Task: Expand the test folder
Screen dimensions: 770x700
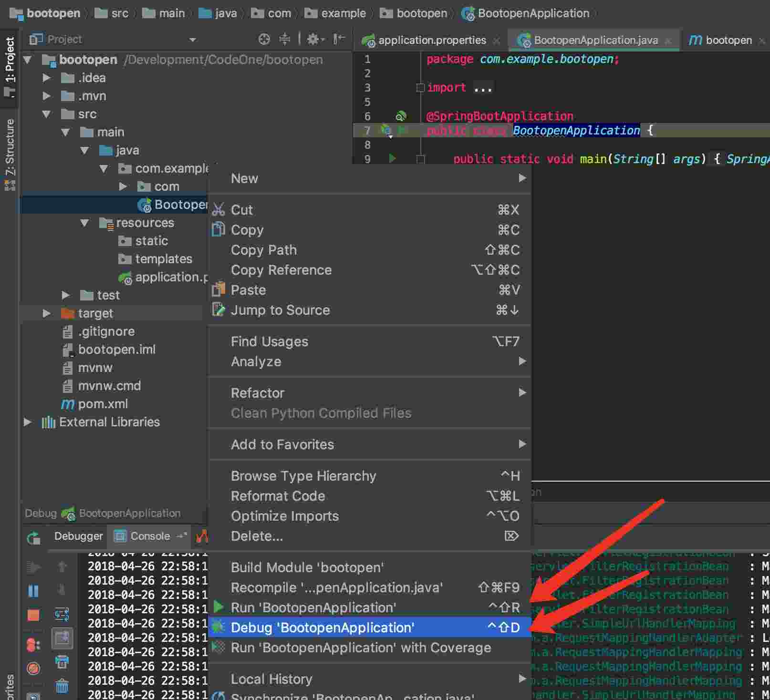Action: click(x=65, y=295)
